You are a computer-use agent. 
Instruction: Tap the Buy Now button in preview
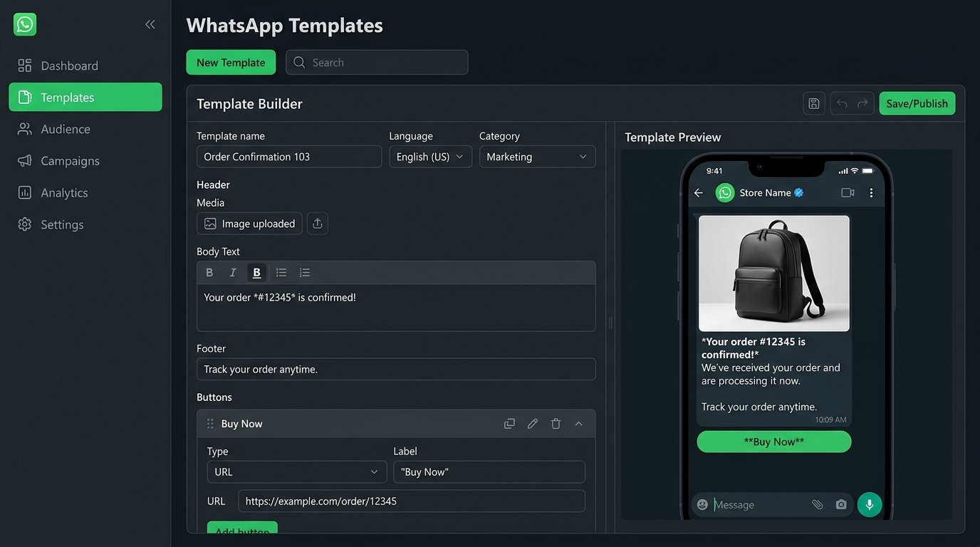coord(774,442)
